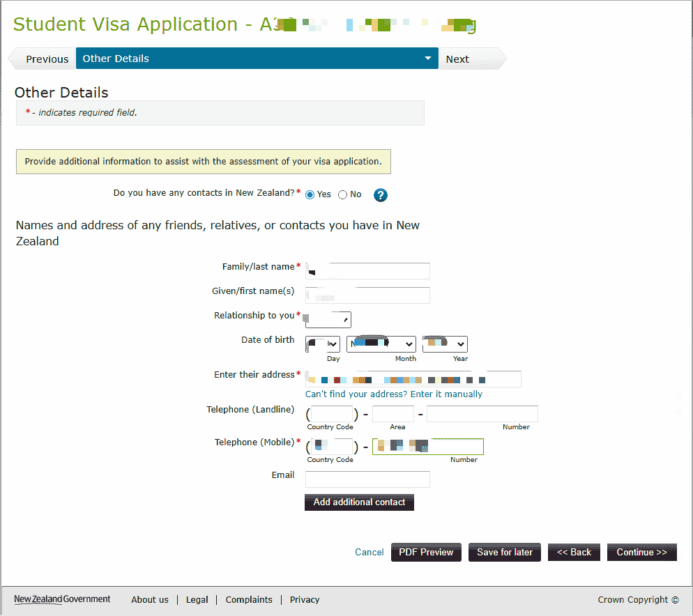Click the Email input field
Image resolution: width=693 pixels, height=616 pixels.
tap(367, 479)
